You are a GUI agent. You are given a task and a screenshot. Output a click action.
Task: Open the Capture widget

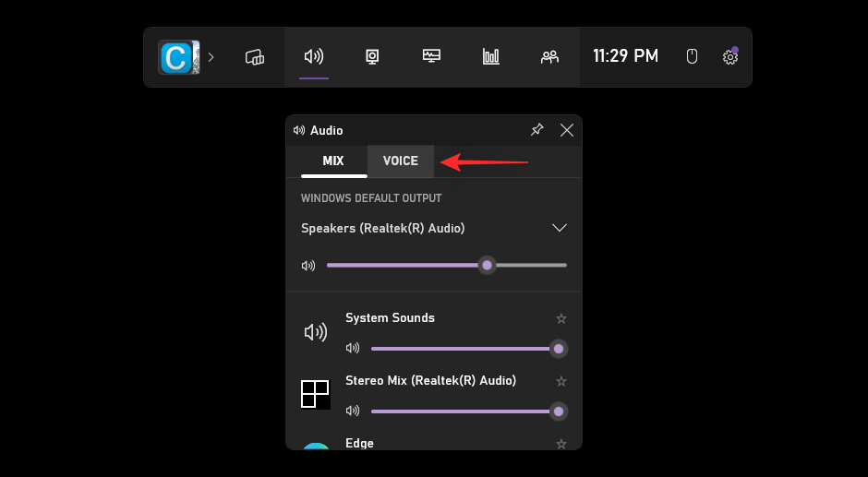click(372, 57)
